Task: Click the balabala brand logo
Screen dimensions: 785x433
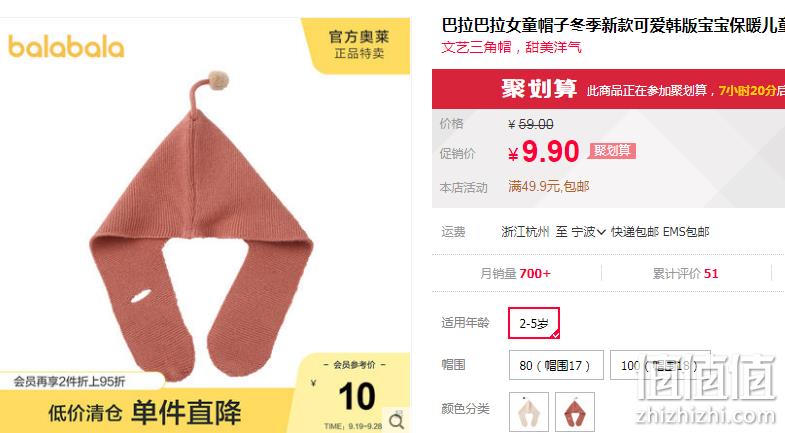Action: point(66,47)
